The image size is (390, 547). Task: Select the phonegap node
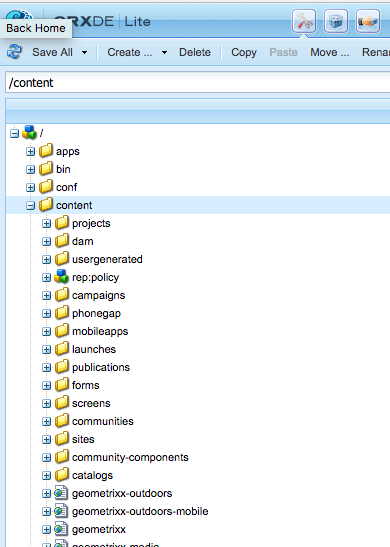pyautogui.click(x=96, y=314)
